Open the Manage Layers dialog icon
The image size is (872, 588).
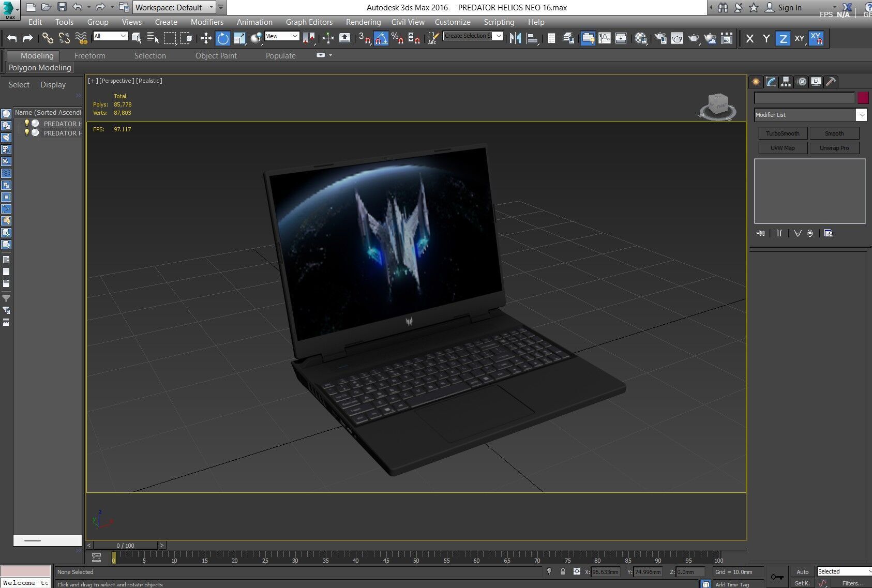coord(568,38)
